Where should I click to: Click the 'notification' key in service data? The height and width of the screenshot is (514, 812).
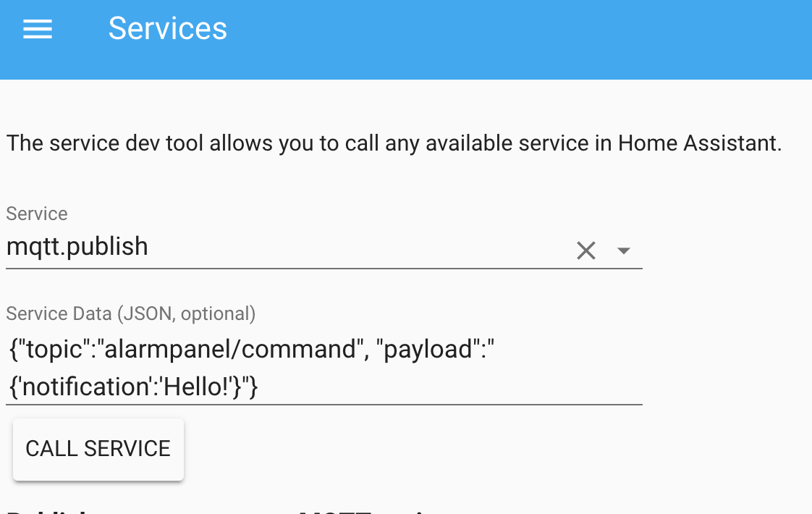[x=81, y=387]
